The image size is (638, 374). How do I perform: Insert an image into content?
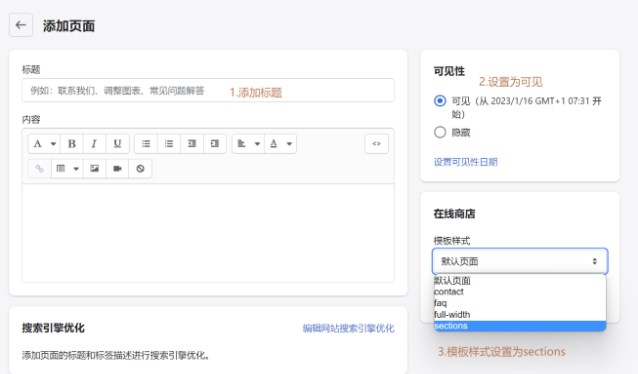pyautogui.click(x=94, y=168)
